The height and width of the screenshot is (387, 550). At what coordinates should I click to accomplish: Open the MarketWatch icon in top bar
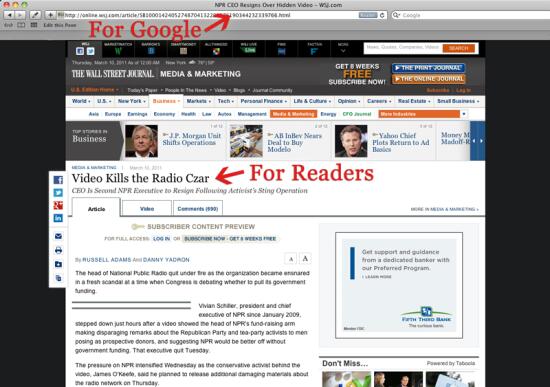(x=118, y=48)
